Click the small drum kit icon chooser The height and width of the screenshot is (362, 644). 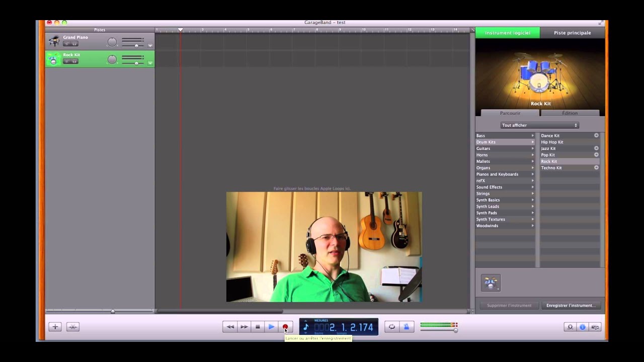coord(491,283)
